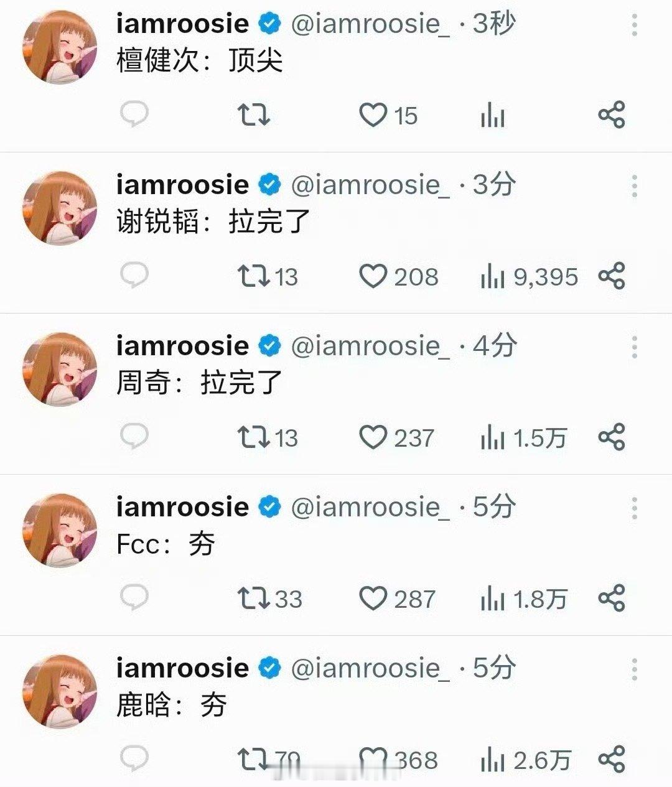Reply to the 谢锐韬:拉完了 tweet
Screen dimensions: 672x787
134,276
